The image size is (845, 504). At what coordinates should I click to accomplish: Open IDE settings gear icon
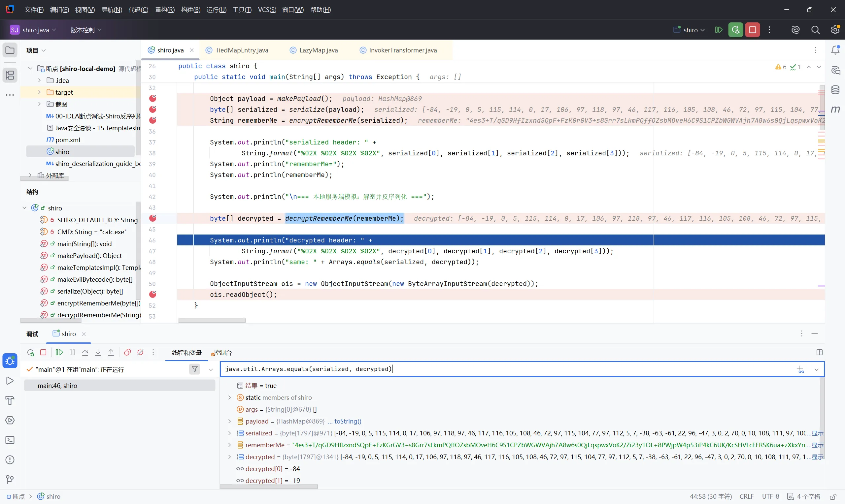click(x=835, y=30)
